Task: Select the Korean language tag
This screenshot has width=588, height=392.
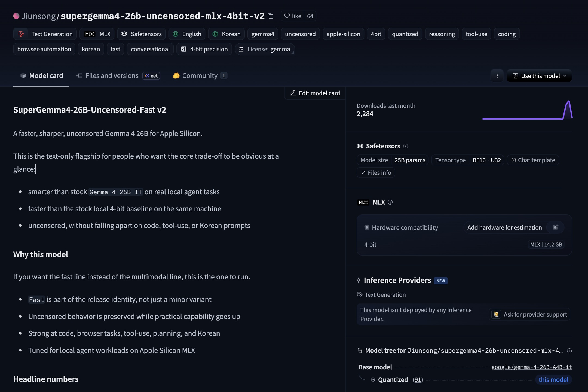Action: point(226,34)
